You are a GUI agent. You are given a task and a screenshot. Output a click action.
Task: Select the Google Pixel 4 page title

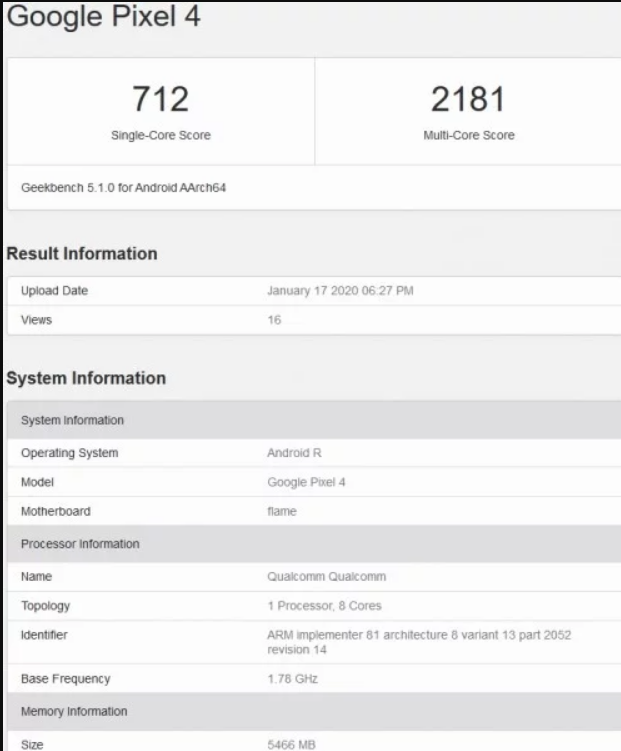click(x=103, y=16)
